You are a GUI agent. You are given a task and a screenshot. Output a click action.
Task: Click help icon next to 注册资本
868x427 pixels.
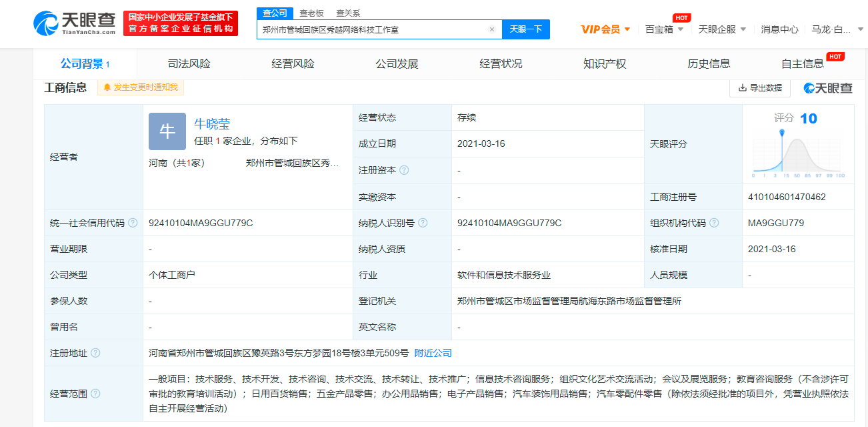[404, 171]
